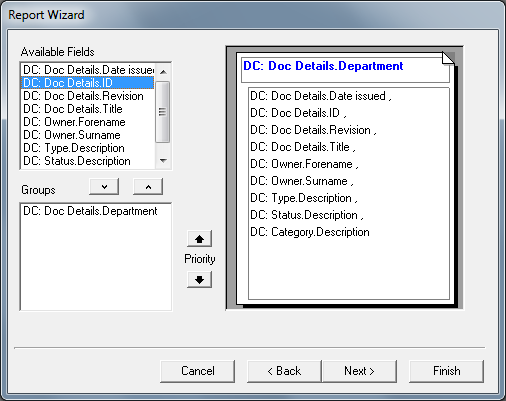Select 'DC: Doc Details.Date issued' in Available Fields
The width and height of the screenshot is (506, 401).
point(88,70)
